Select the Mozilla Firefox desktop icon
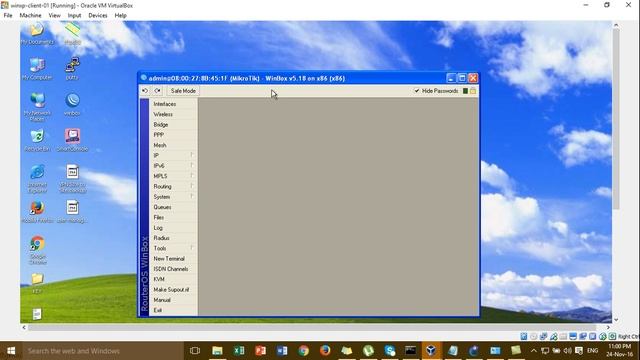Screen dimensions: 640x360 point(37,211)
